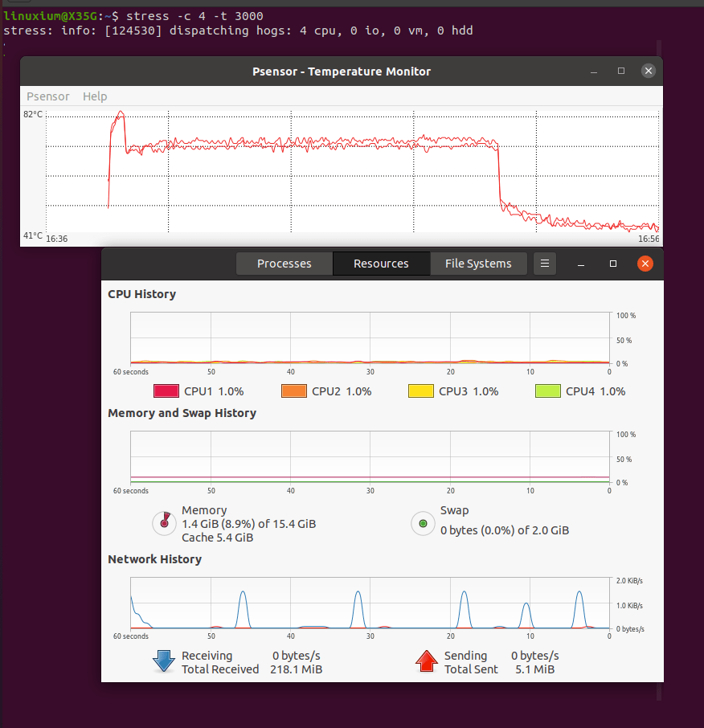This screenshot has width=704, height=728.
Task: Click the 'Cache 5.4 GiB' text
Action: point(217,538)
